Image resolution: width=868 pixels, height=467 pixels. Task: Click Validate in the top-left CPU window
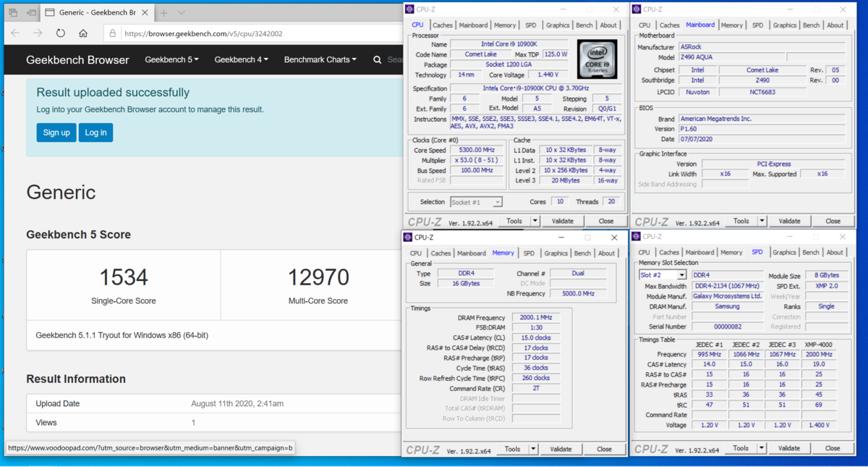coord(563,221)
